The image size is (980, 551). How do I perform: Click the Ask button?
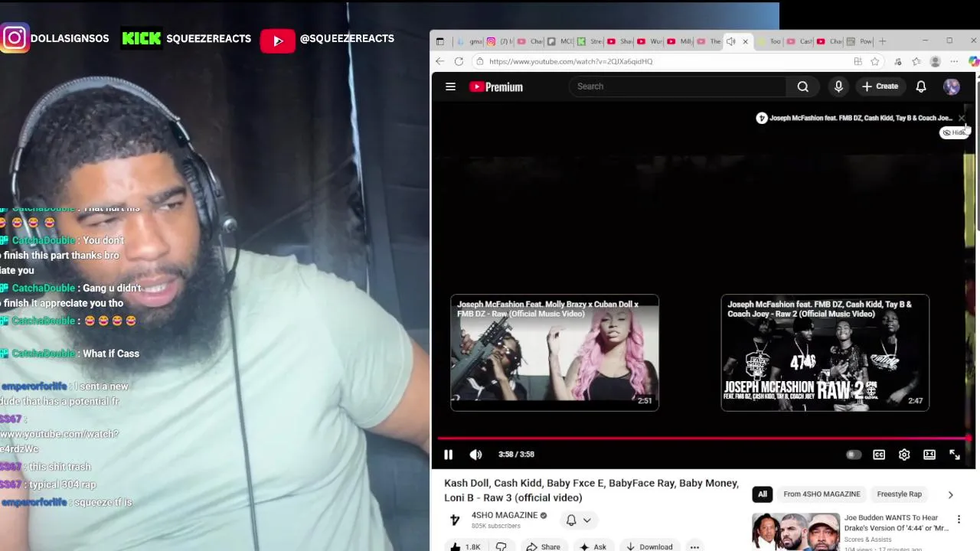(x=593, y=546)
